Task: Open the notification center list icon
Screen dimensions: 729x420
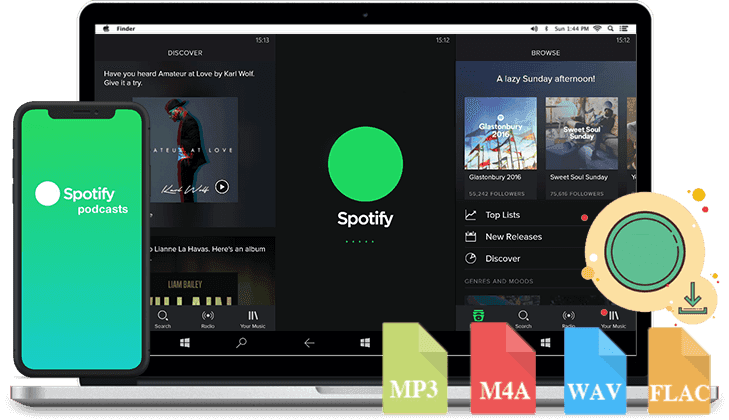Action: [623, 29]
